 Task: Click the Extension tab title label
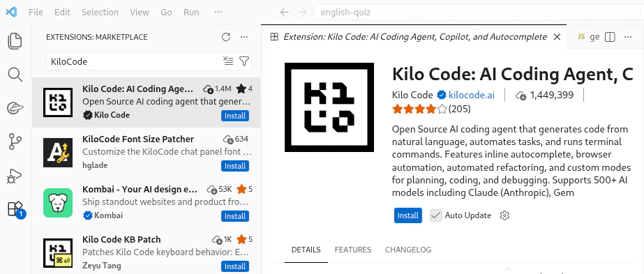(x=415, y=37)
